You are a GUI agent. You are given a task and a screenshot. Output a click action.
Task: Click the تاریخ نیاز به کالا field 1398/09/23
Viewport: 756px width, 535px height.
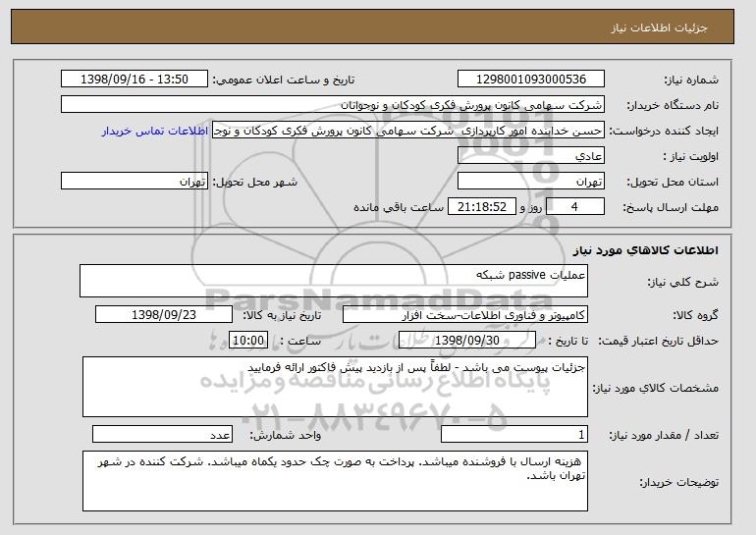pos(164,315)
